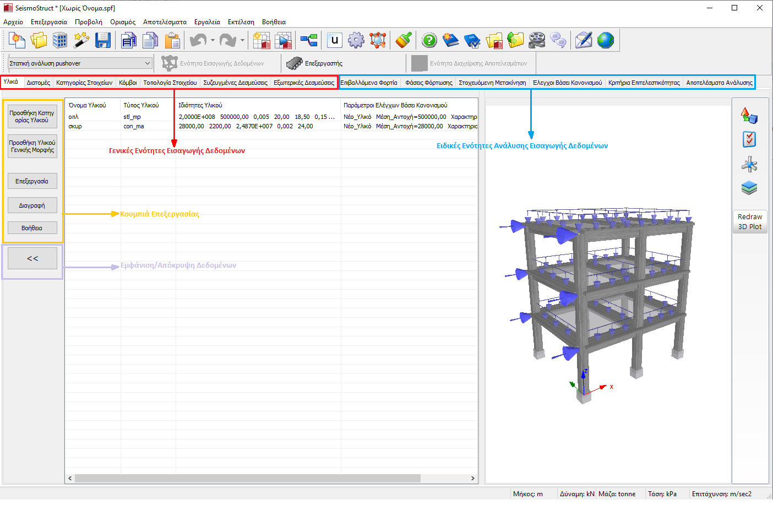773x532 pixels.
Task: Open the redo history dropdown arrow
Action: click(242, 40)
